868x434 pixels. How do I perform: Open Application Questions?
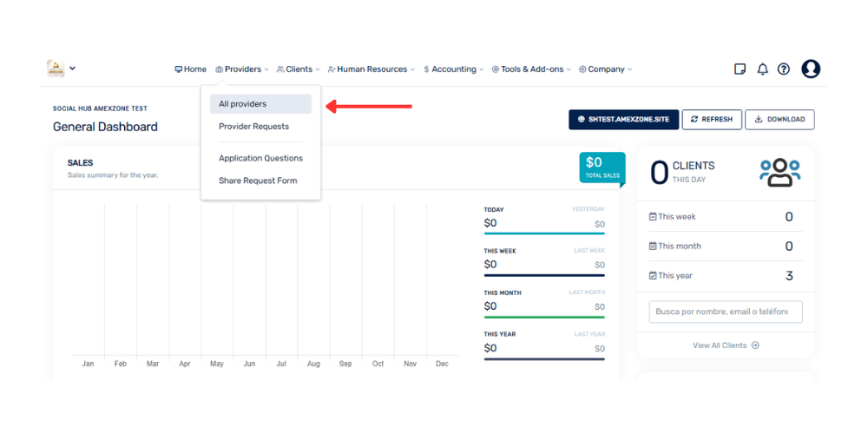(x=260, y=158)
